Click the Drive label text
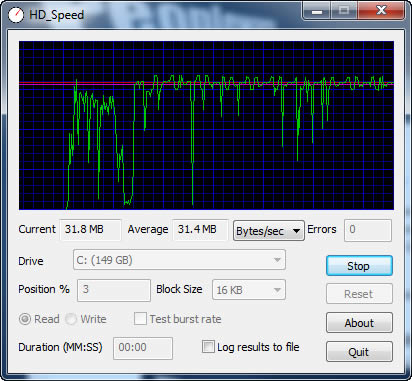 [31, 261]
